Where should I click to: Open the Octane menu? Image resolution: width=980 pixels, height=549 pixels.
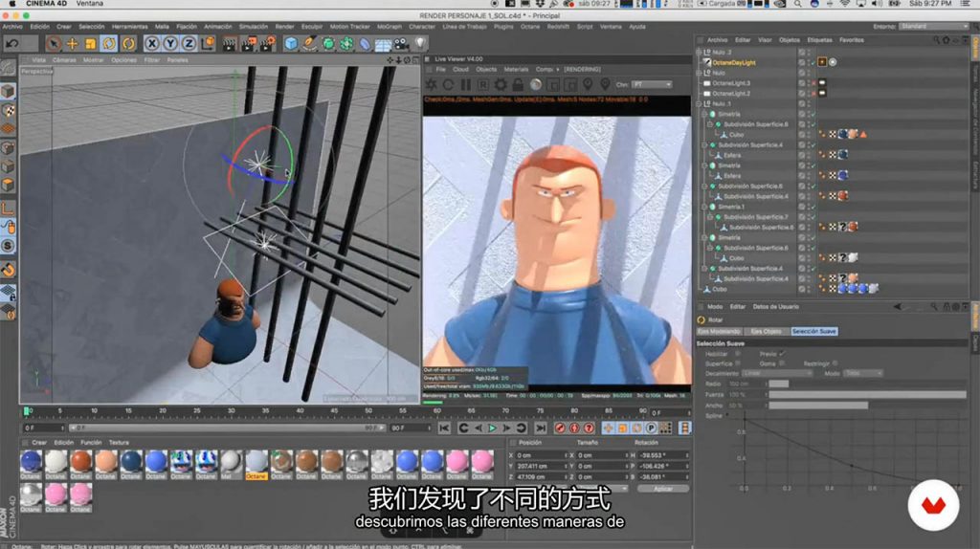pyautogui.click(x=530, y=27)
